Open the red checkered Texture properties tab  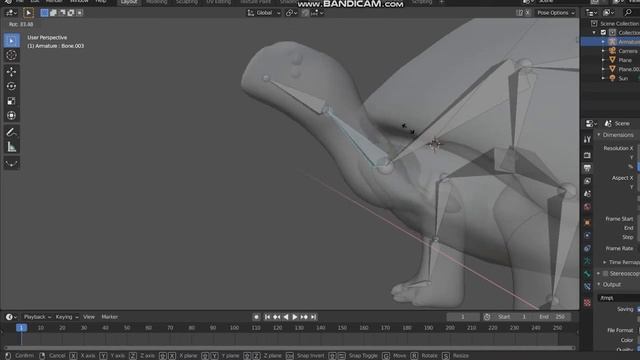click(x=587, y=302)
